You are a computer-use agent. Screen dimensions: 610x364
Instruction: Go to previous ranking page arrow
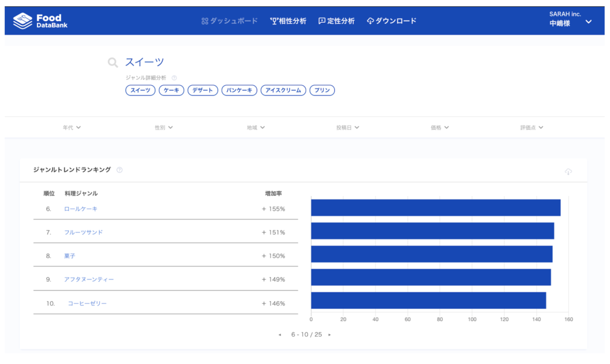point(280,335)
